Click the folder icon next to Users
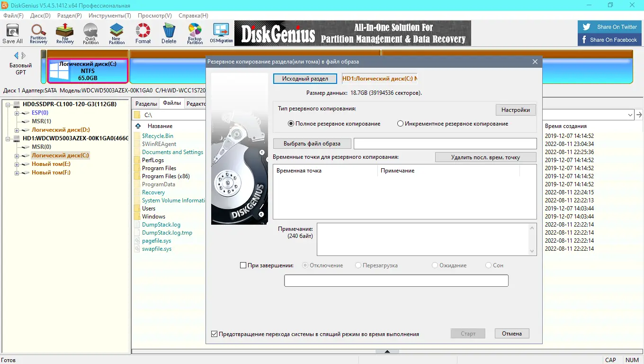This screenshot has width=644, height=364. 137,209
